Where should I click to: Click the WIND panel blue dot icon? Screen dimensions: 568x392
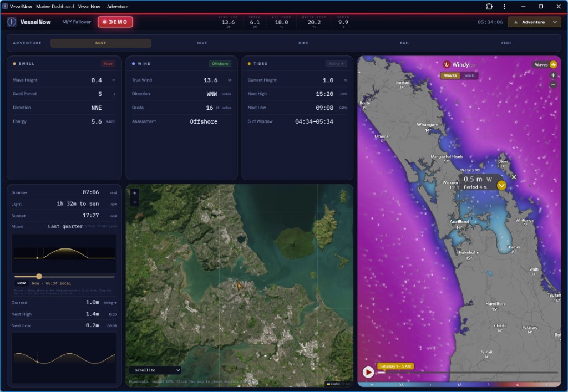[133, 64]
